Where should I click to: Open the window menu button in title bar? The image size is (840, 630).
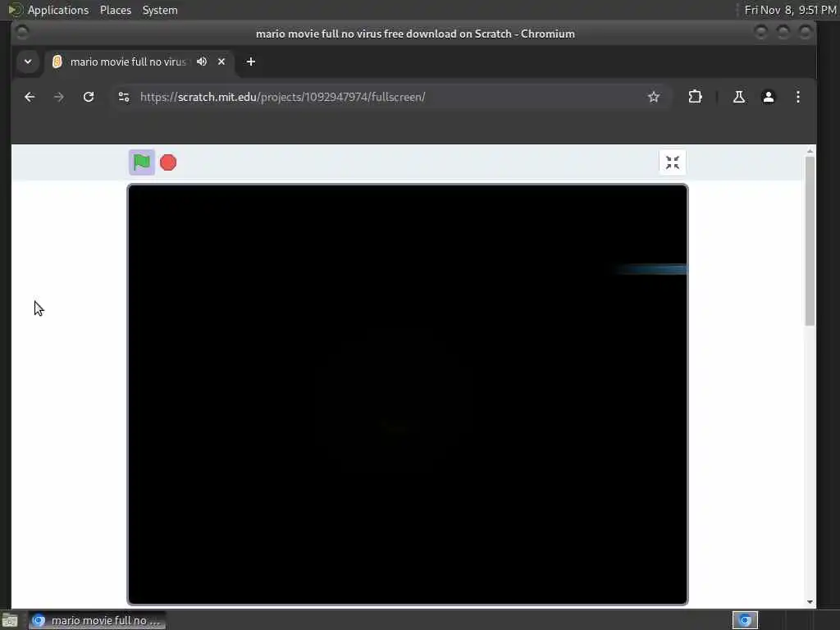[x=22, y=33]
